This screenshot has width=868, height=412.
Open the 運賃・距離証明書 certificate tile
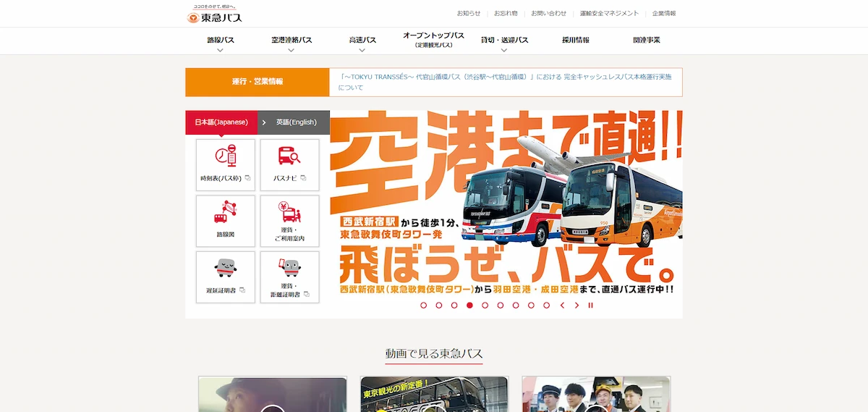289,277
